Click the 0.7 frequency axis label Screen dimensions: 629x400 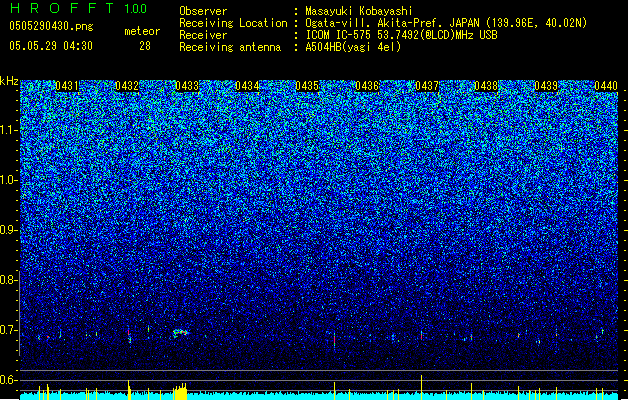(x=8, y=330)
